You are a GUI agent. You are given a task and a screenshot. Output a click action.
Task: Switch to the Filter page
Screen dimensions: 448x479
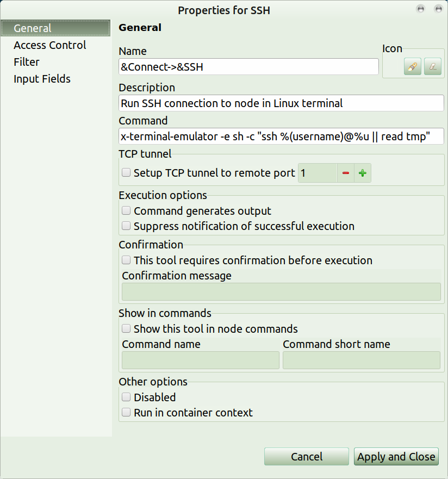coord(27,62)
